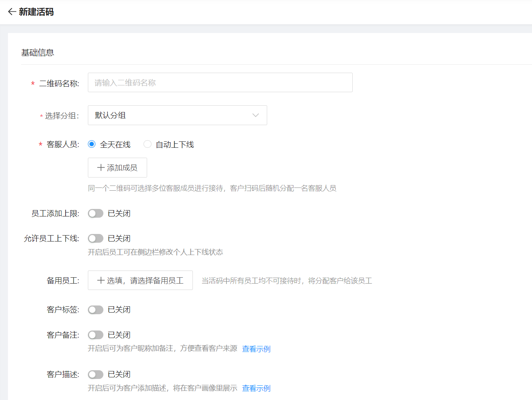The height and width of the screenshot is (400, 532).
Task: Click the 备用员工 field label
Action: 63,280
